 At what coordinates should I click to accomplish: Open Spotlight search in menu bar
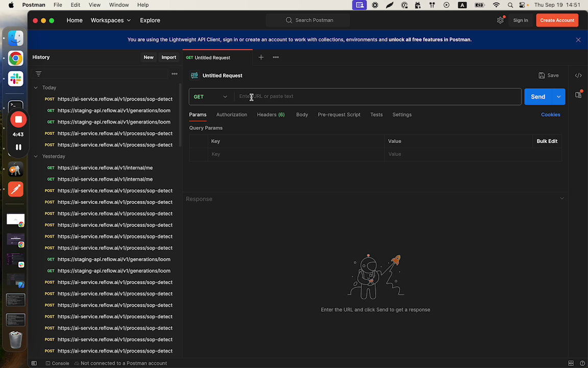tap(510, 5)
